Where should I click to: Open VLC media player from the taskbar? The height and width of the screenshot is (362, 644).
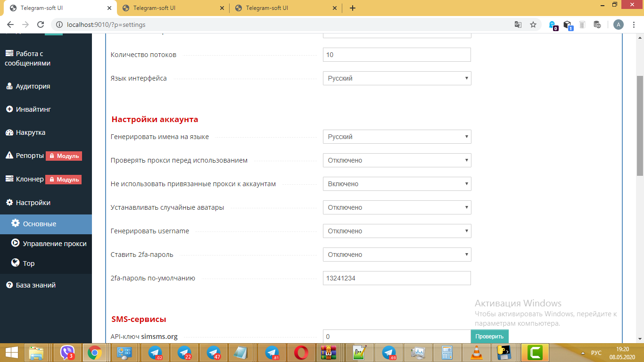point(477,352)
